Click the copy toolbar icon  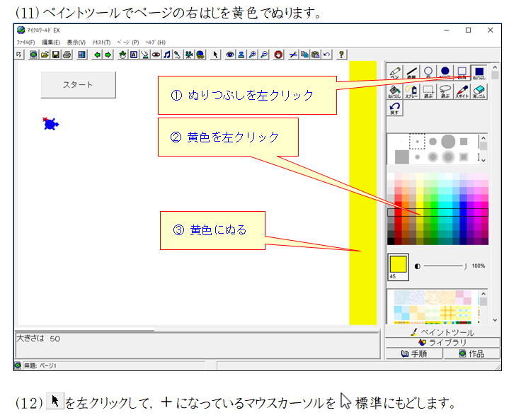coord(304,55)
